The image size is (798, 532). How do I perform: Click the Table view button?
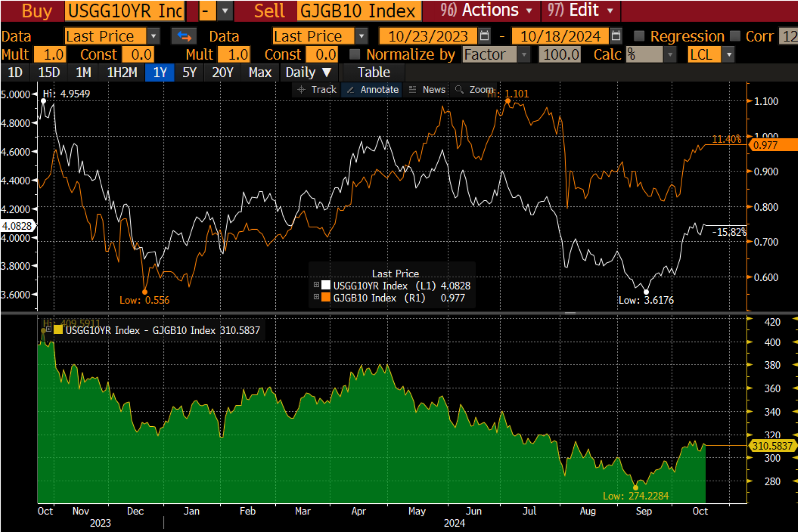(x=373, y=73)
